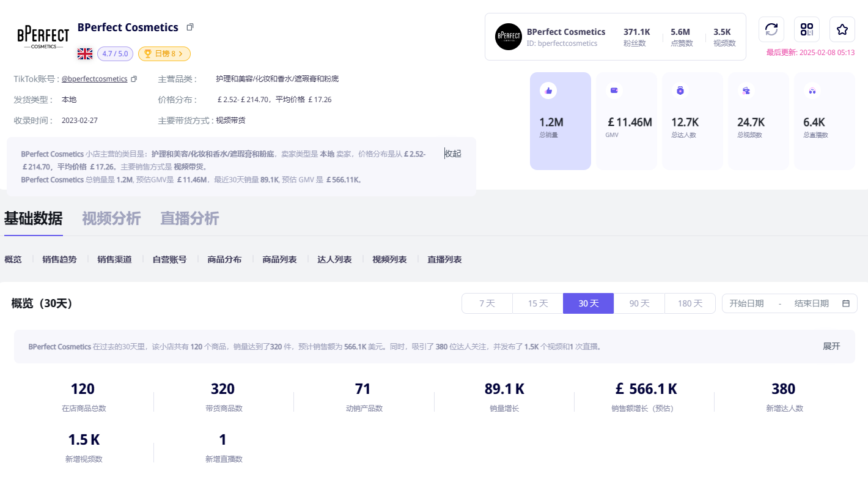Open the QR code icon button
The height and width of the screenshot is (482, 868).
[x=807, y=29]
